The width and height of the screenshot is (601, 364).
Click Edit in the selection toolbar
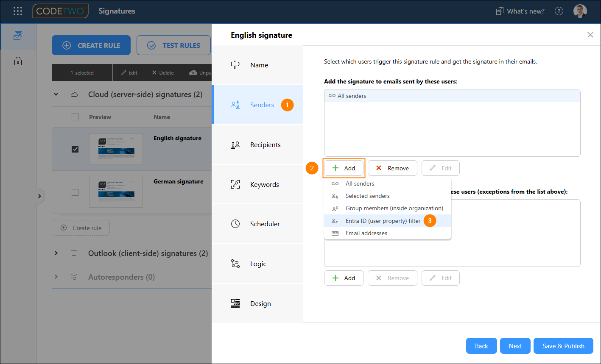129,72
